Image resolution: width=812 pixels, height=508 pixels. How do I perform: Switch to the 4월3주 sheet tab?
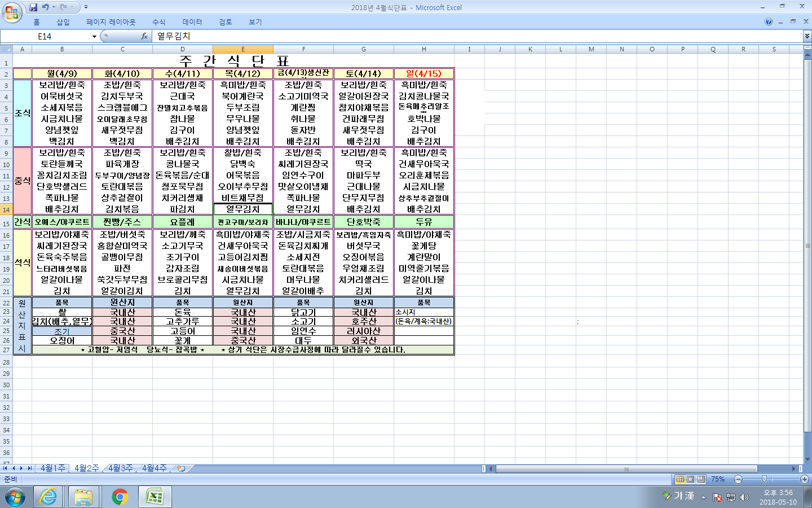[x=121, y=468]
